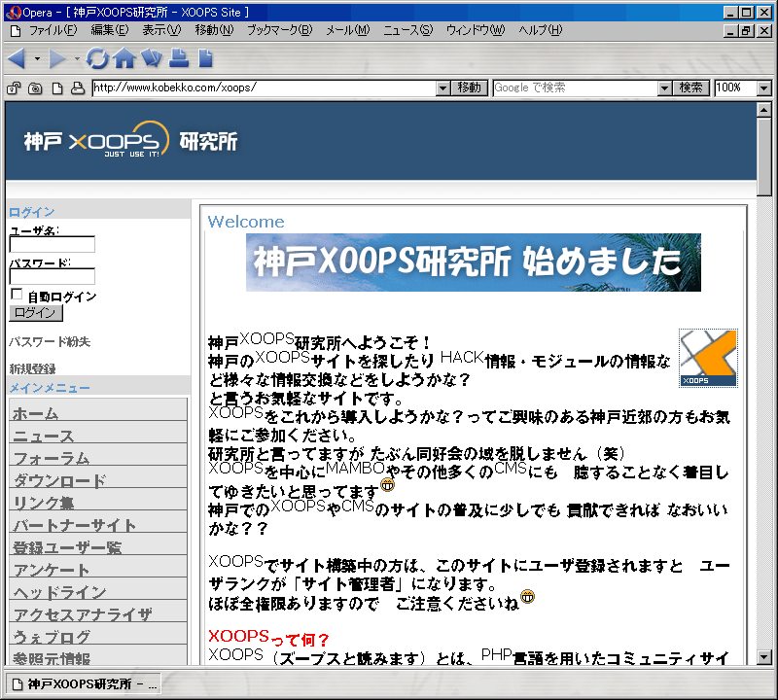Image resolution: width=778 pixels, height=700 pixels.
Task: Select ヘッドライン in the main menu
Action: 98,590
